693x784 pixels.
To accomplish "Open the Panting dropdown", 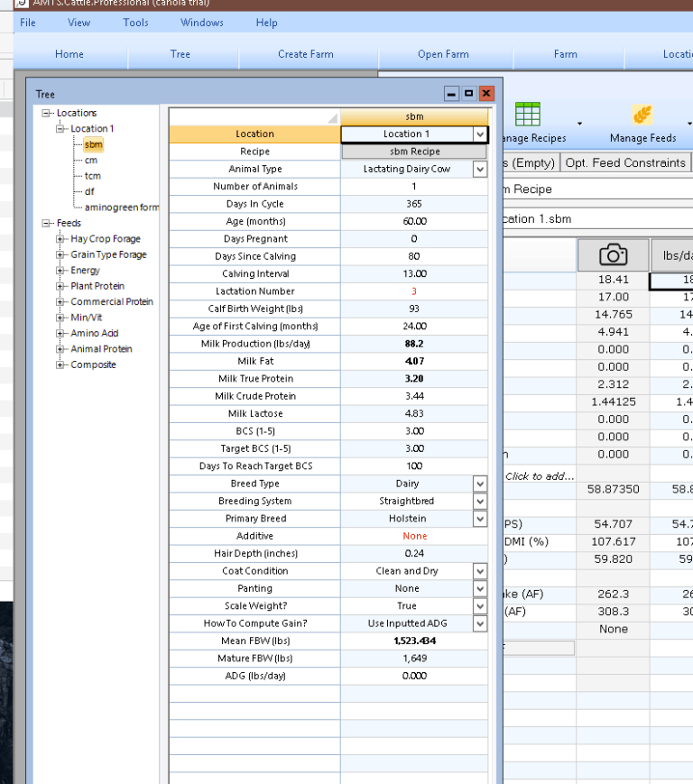I will pos(480,588).
